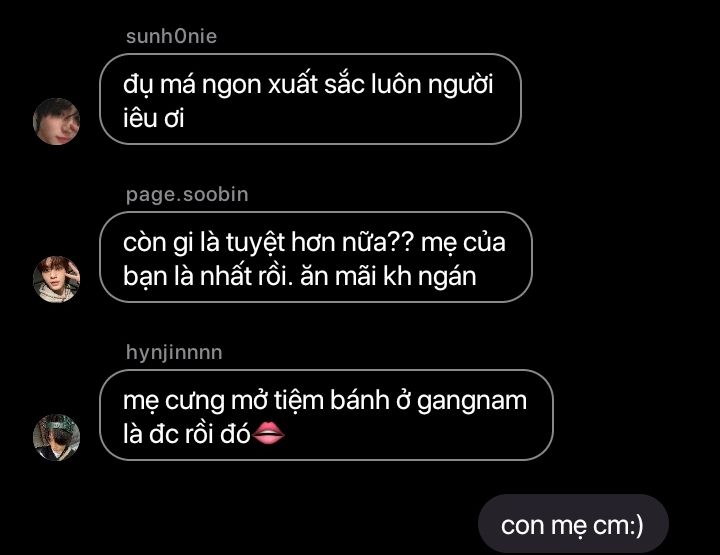Click the word "gangnam" in hynjinnnn's bubble
The height and width of the screenshot is (555, 720).
click(472, 401)
